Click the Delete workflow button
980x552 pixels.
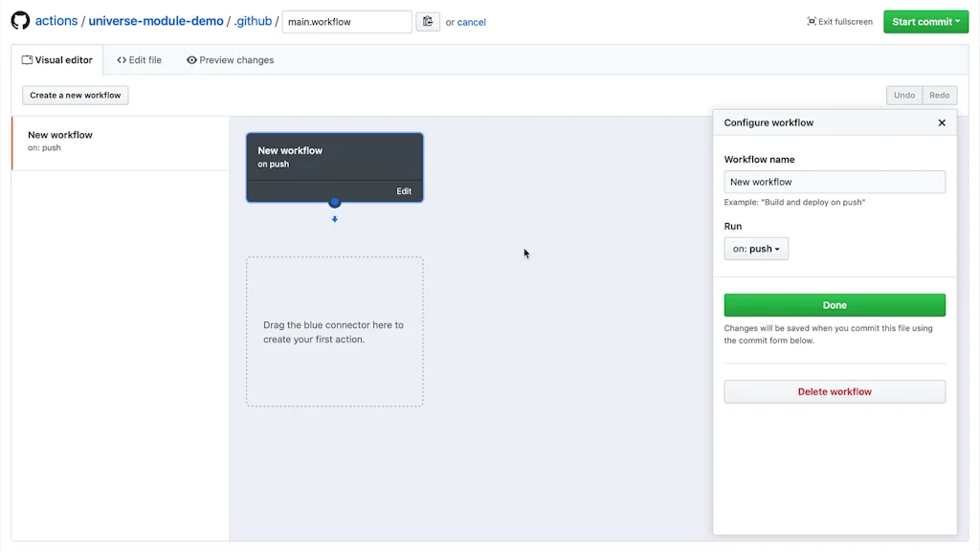click(x=834, y=391)
